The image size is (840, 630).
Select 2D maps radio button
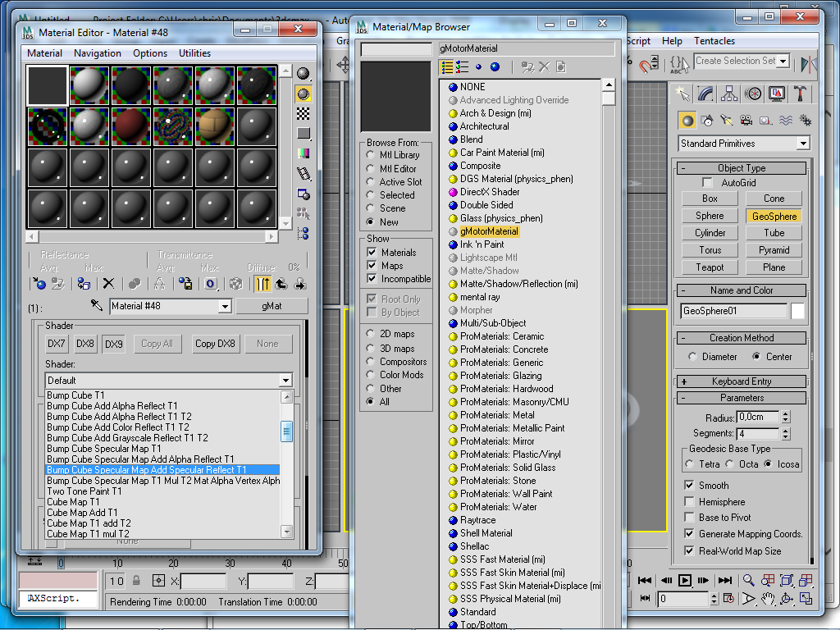370,333
